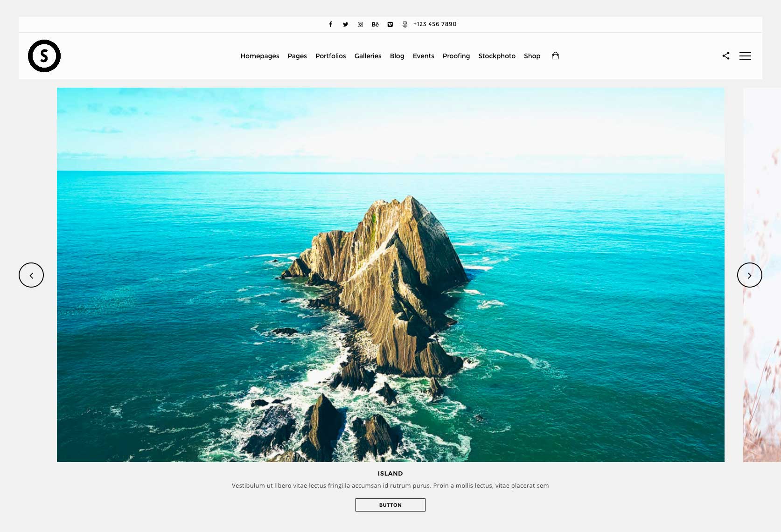The image size is (781, 532).
Task: Click the share icon in header
Action: tap(726, 55)
